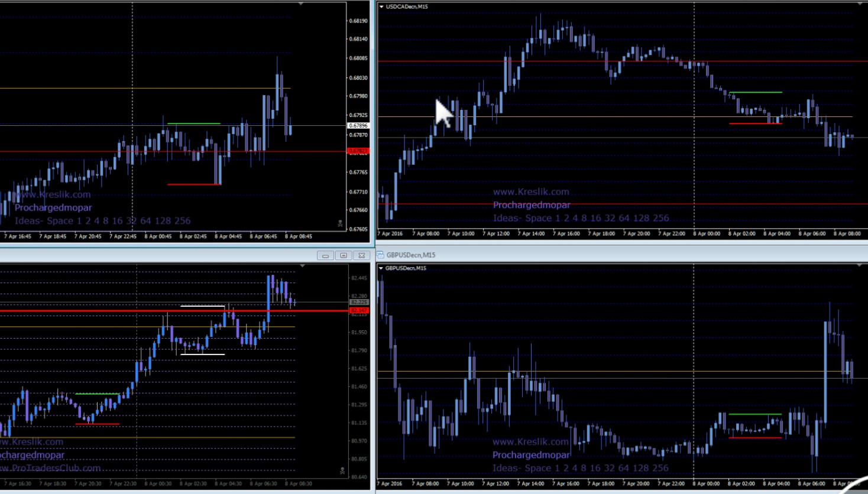The height and width of the screenshot is (494, 868).
Task: Click chart shift triangle atop top-left chart
Action: coord(301,4)
